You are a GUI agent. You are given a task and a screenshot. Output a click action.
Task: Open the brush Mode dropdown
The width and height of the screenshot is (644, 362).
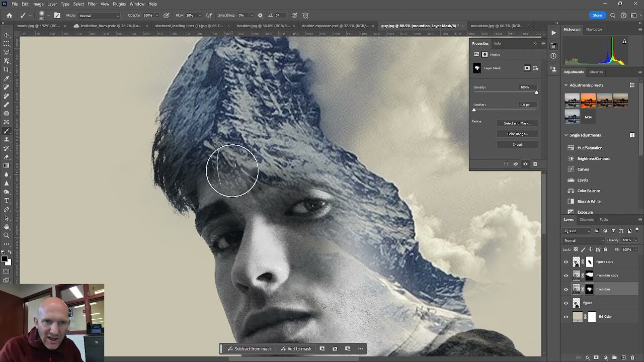point(99,16)
